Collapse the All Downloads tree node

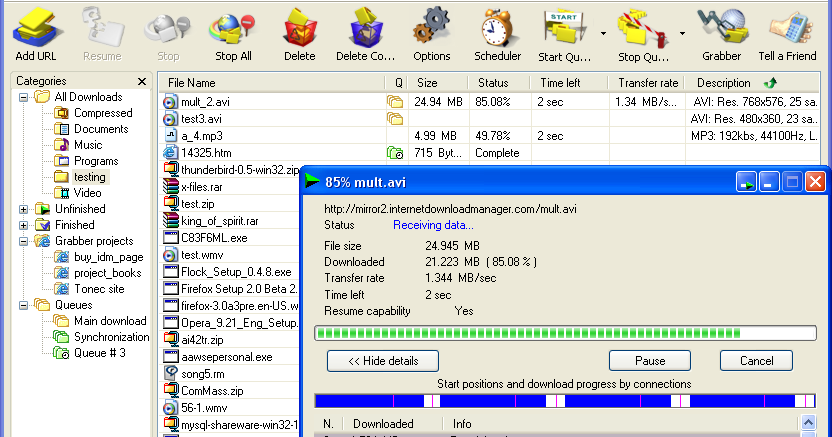[x=23, y=97]
